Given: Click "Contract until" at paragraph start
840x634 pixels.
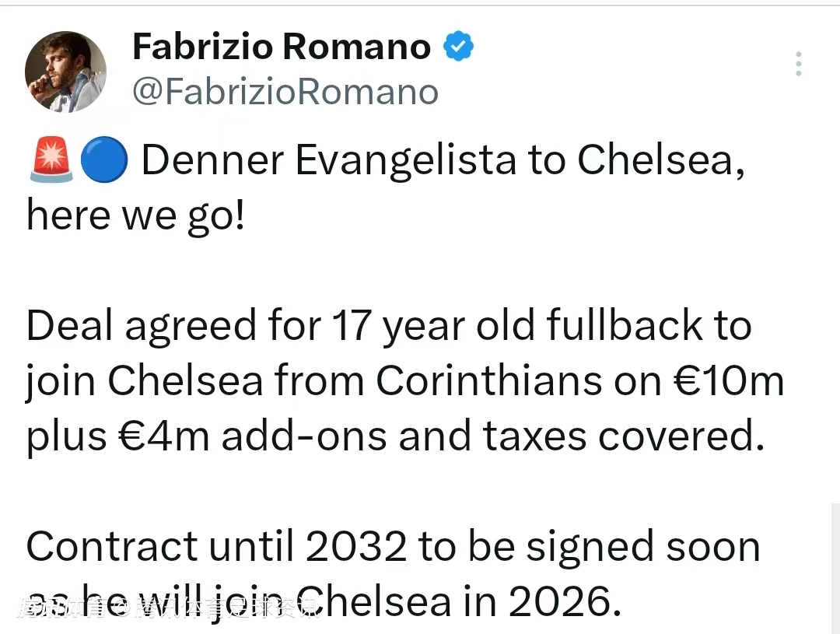Looking at the screenshot, I should (159, 547).
